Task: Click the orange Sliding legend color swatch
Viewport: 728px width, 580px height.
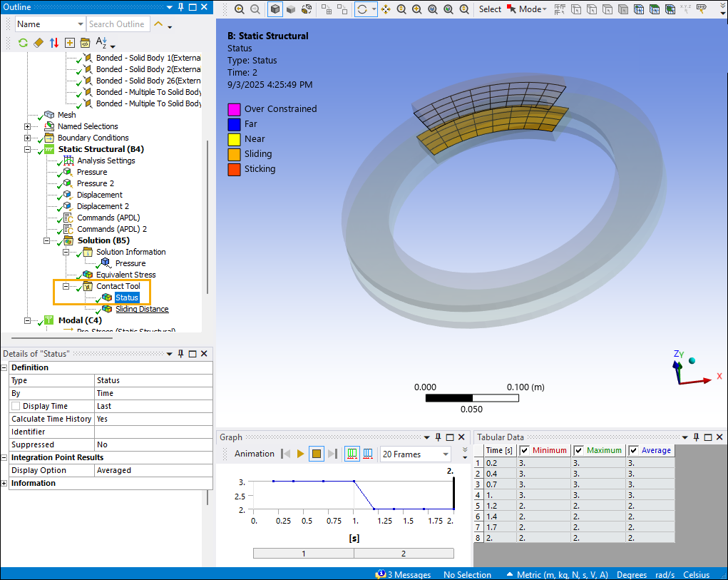Action: coord(233,154)
